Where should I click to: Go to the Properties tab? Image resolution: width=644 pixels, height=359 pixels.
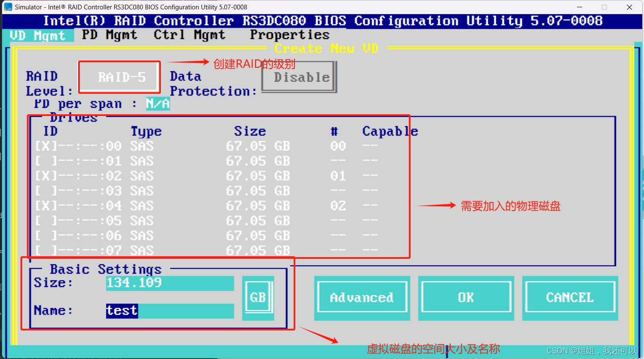click(290, 35)
